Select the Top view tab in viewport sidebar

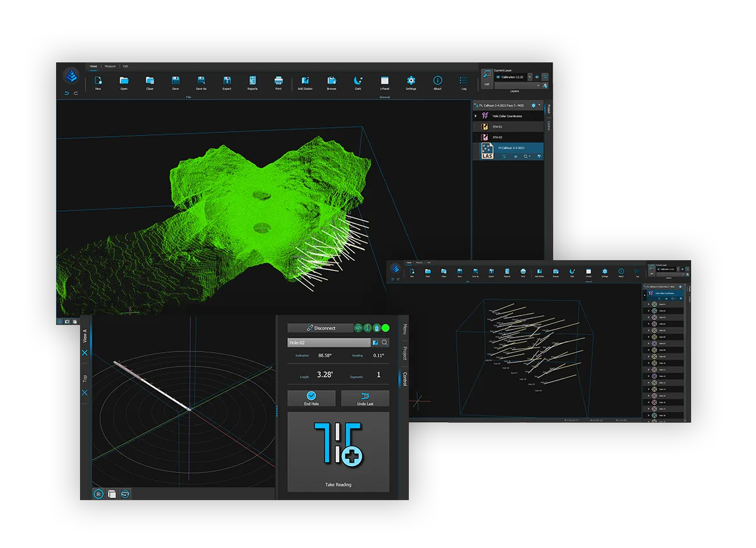(85, 378)
